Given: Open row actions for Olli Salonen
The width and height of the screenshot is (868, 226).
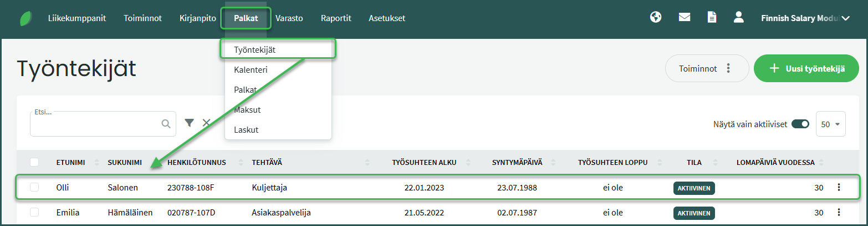Looking at the screenshot, I should point(839,188).
